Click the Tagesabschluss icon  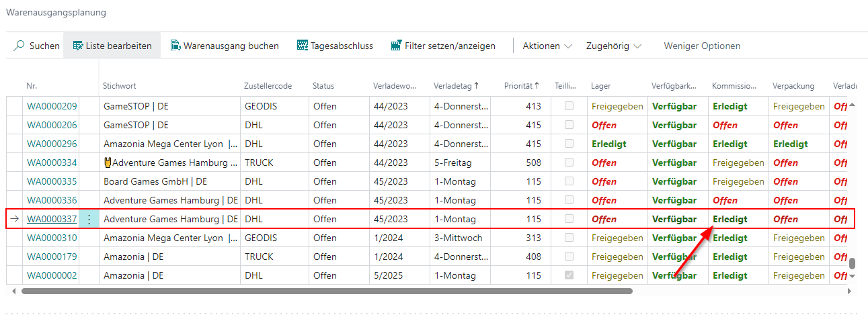click(x=303, y=46)
